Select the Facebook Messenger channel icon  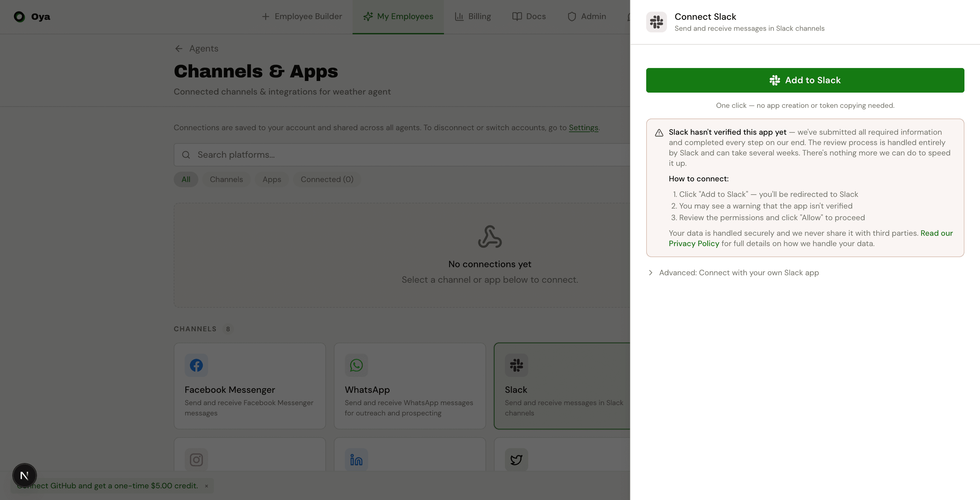(x=196, y=365)
